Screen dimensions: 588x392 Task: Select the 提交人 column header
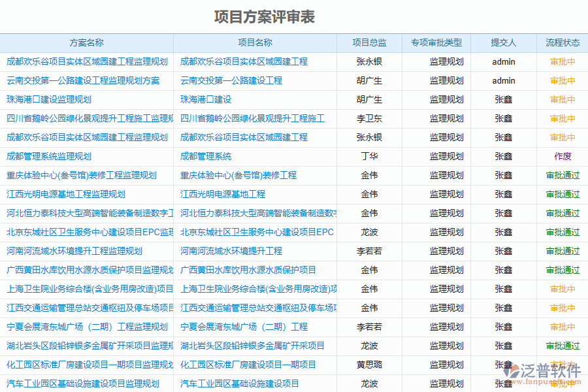504,42
